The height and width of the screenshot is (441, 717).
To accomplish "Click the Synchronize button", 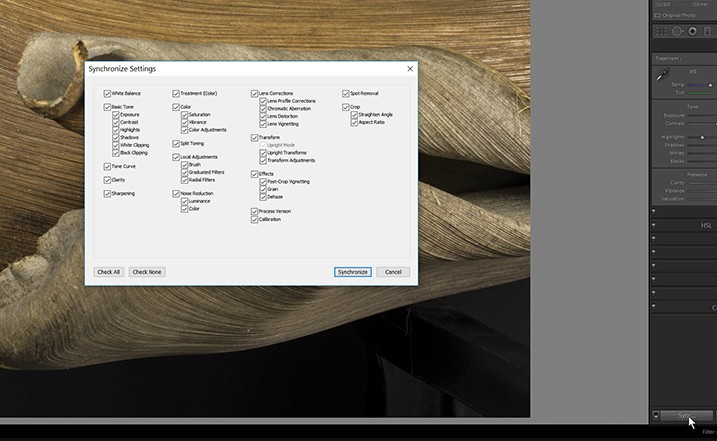I will 353,272.
